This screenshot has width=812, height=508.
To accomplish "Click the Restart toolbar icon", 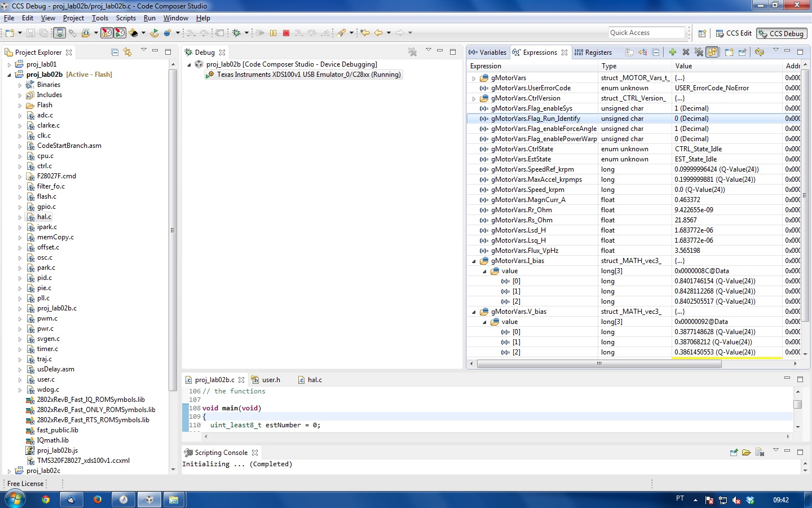I will [x=154, y=33].
